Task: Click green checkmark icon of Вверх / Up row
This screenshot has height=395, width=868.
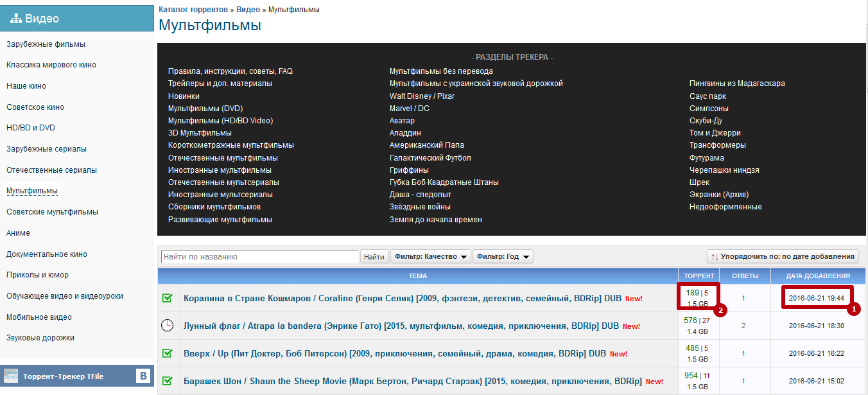Action: coord(168,353)
